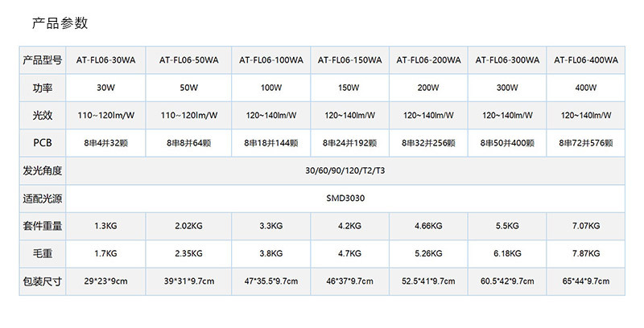The image size is (644, 328).
Task: Click 110~120lm/W in the AT-FL06-50WA column
Action: click(189, 115)
